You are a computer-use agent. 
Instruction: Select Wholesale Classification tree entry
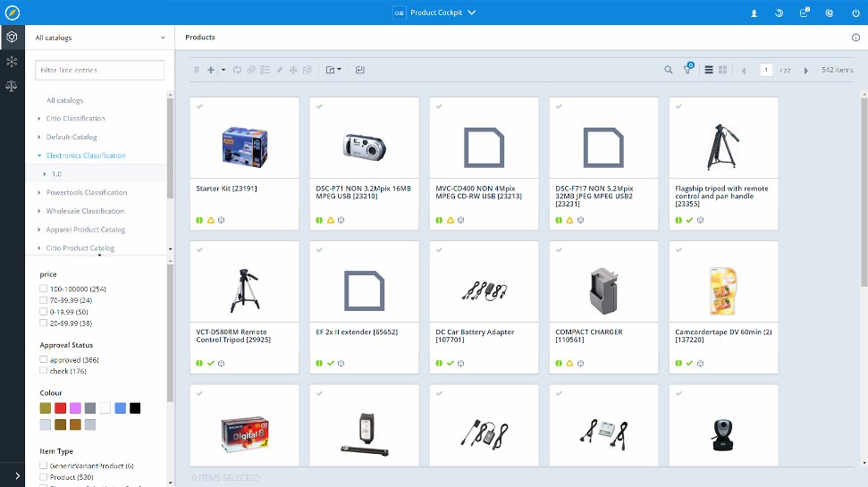[85, 211]
